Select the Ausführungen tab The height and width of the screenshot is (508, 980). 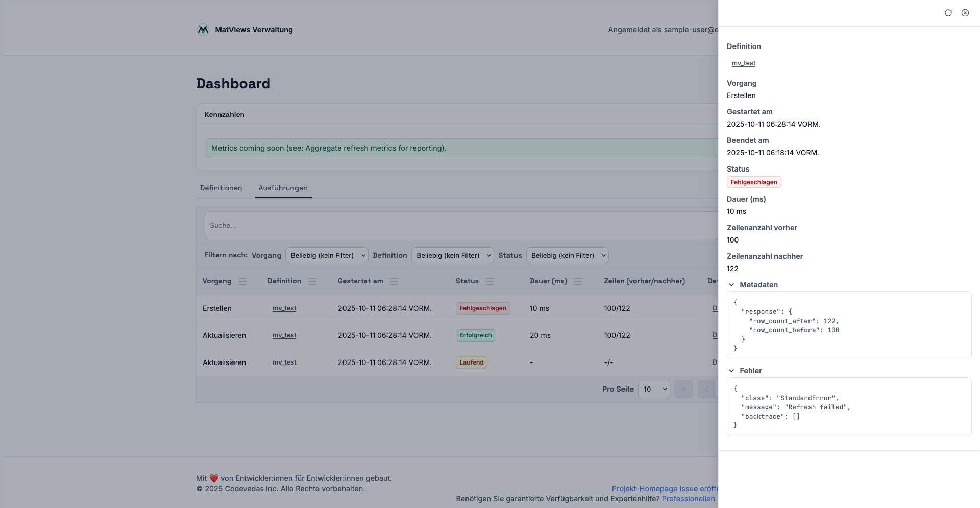click(x=283, y=188)
